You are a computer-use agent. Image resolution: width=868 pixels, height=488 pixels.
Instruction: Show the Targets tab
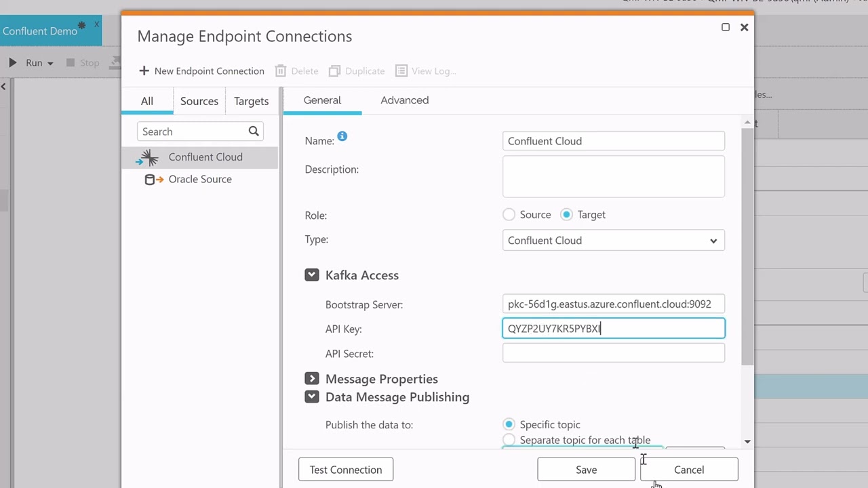pos(251,101)
